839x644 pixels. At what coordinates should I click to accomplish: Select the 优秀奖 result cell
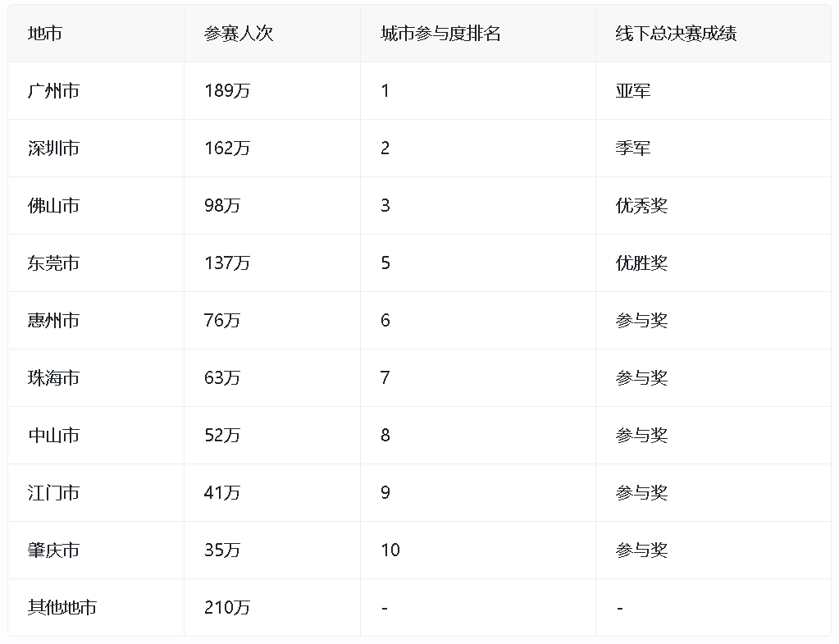[641, 206]
